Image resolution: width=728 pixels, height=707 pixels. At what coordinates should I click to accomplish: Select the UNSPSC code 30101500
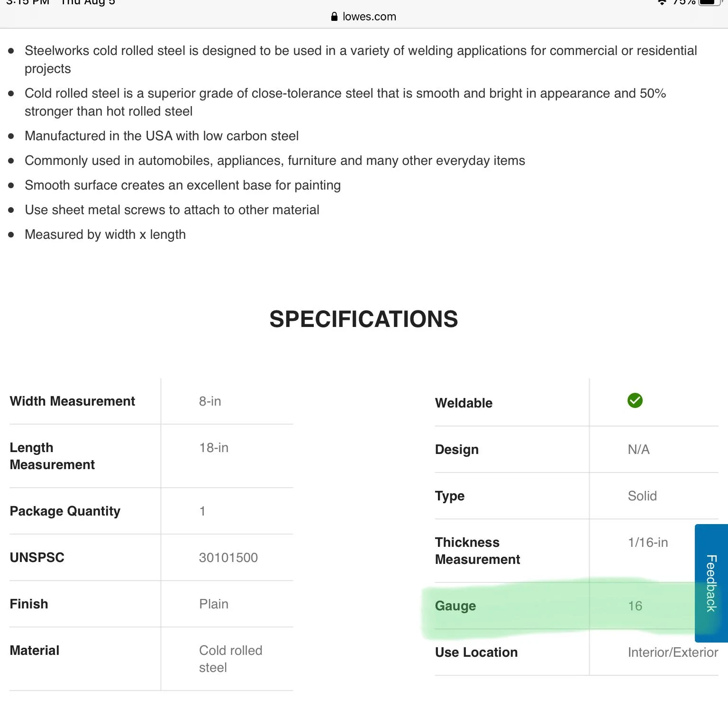coord(228,558)
